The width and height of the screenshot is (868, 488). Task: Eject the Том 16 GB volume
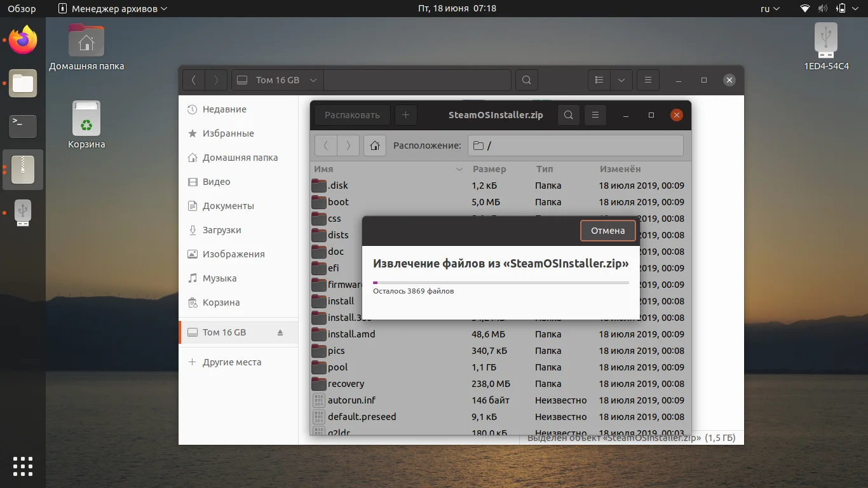point(280,332)
